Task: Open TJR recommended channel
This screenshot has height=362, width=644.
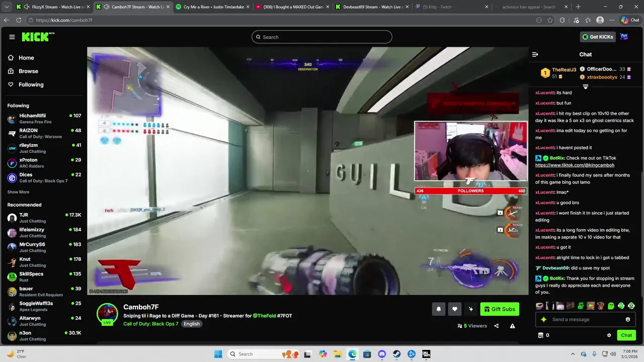Action: pyautogui.click(x=44, y=218)
